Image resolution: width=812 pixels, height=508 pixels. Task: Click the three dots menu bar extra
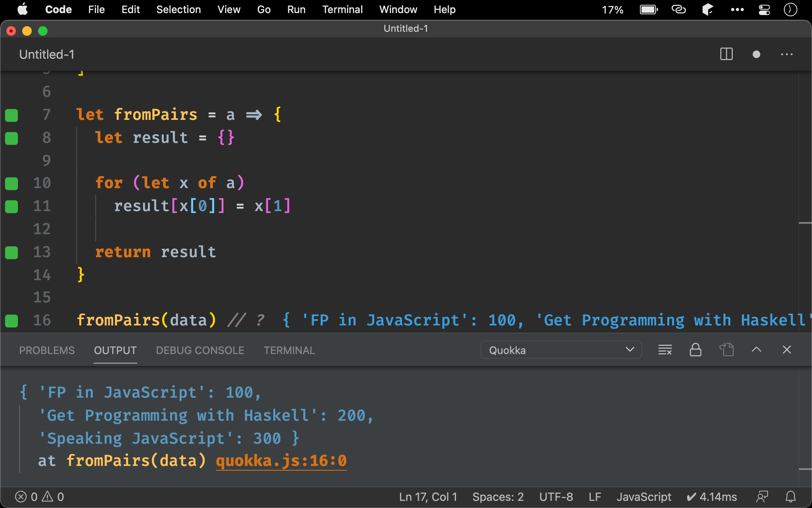tap(737, 10)
